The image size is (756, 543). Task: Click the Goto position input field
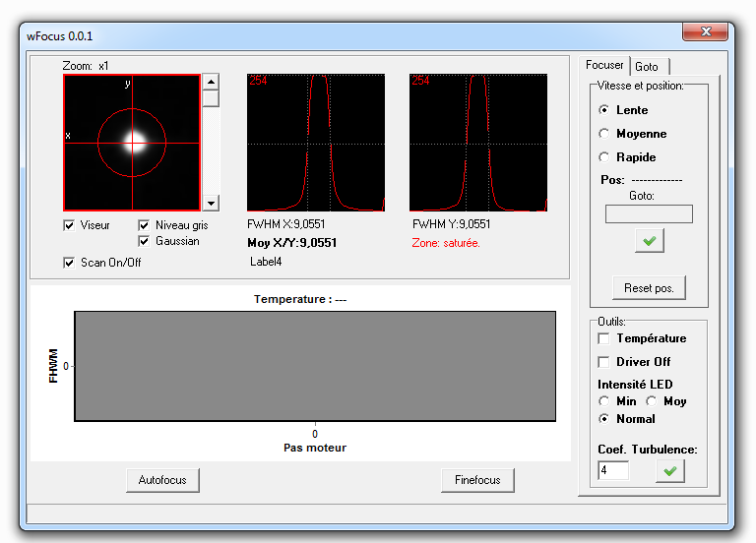coord(649,213)
